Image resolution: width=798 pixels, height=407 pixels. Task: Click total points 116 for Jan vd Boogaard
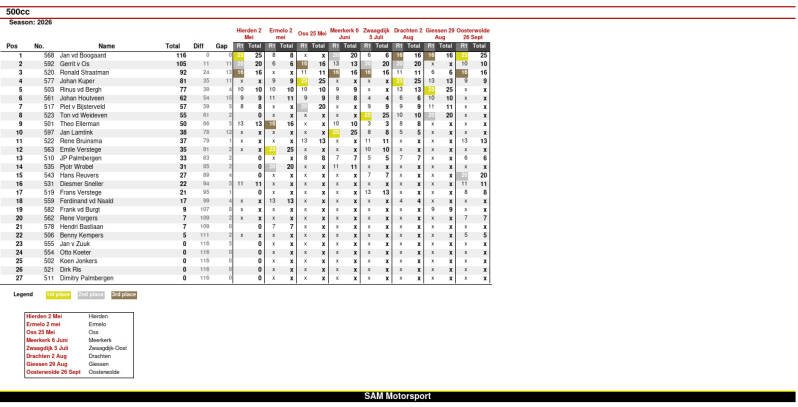182,55
